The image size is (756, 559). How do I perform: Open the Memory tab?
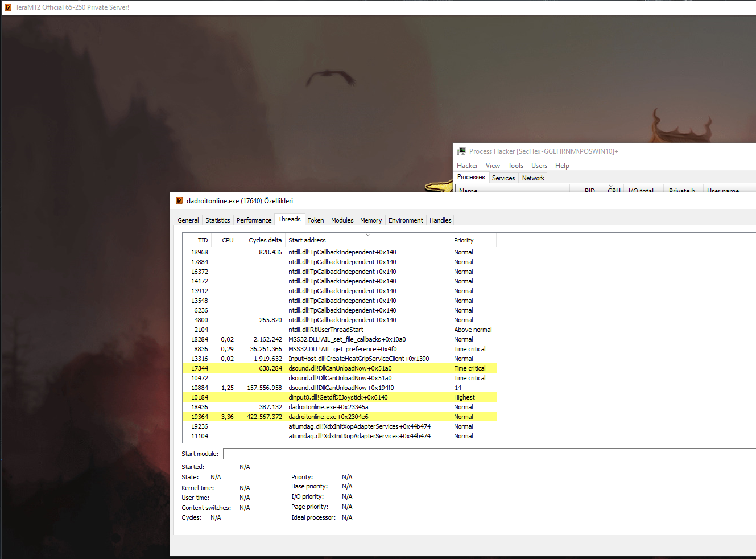(x=371, y=220)
